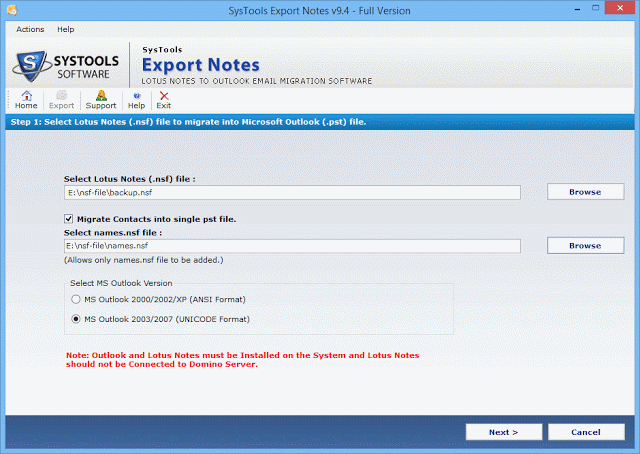Click the 'Select Lotus Notes (.nsf) file' label
The height and width of the screenshot is (454, 640).
coord(129,179)
